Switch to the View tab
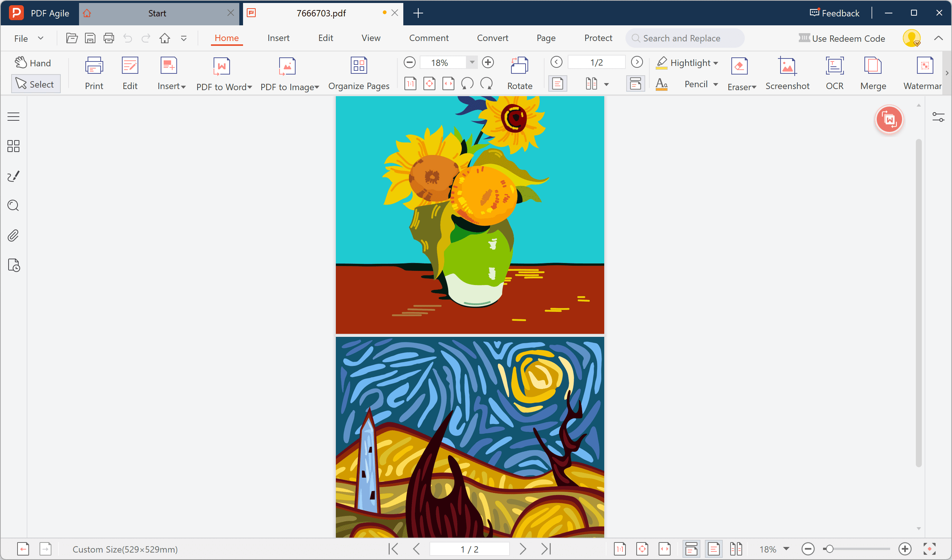The height and width of the screenshot is (560, 952). [x=371, y=38]
